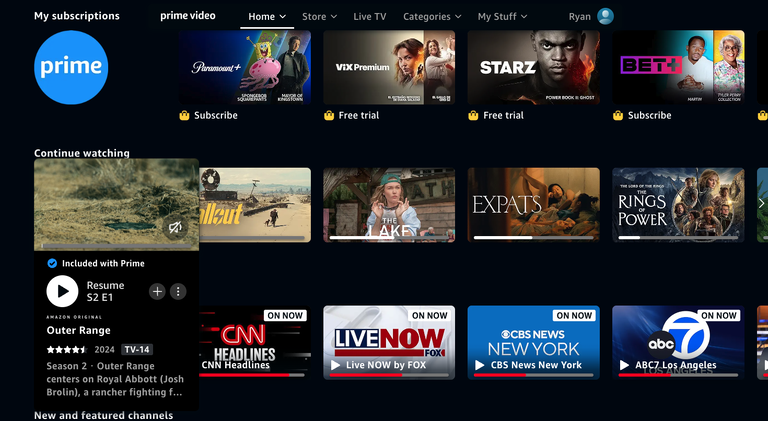Open the CBS News New York channel card
Image resolution: width=768 pixels, height=421 pixels.
tap(534, 342)
